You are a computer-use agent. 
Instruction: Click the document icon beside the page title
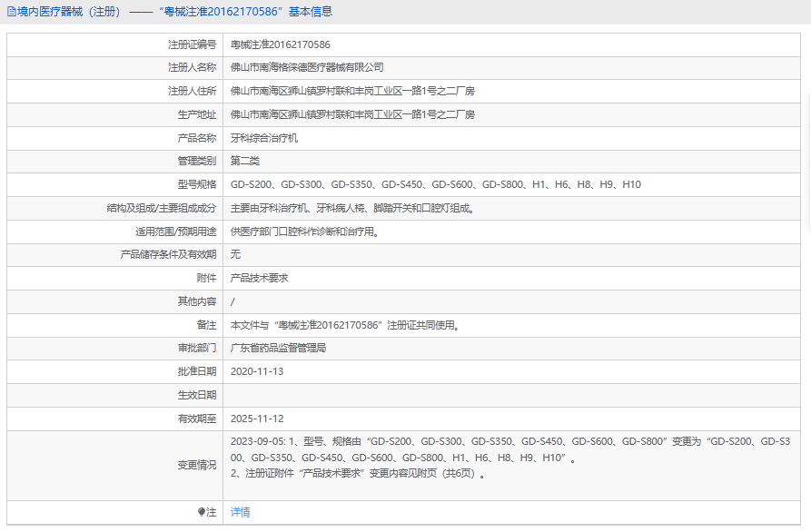coord(12,12)
